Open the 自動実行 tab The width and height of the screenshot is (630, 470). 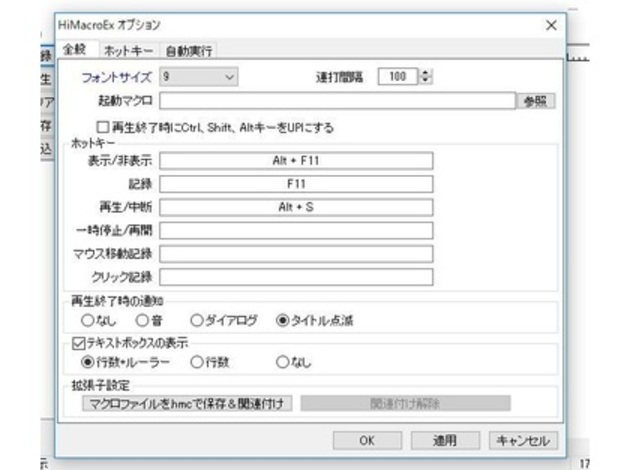pos(188,51)
